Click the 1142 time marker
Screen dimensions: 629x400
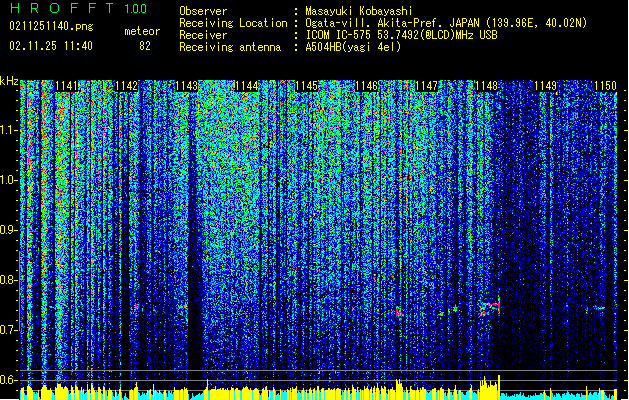(126, 86)
